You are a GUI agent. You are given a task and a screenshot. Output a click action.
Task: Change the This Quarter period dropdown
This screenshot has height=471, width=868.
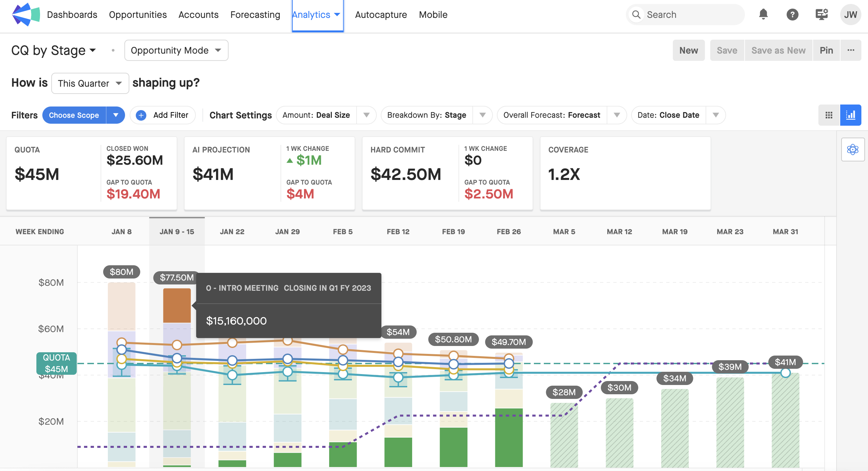pyautogui.click(x=90, y=83)
